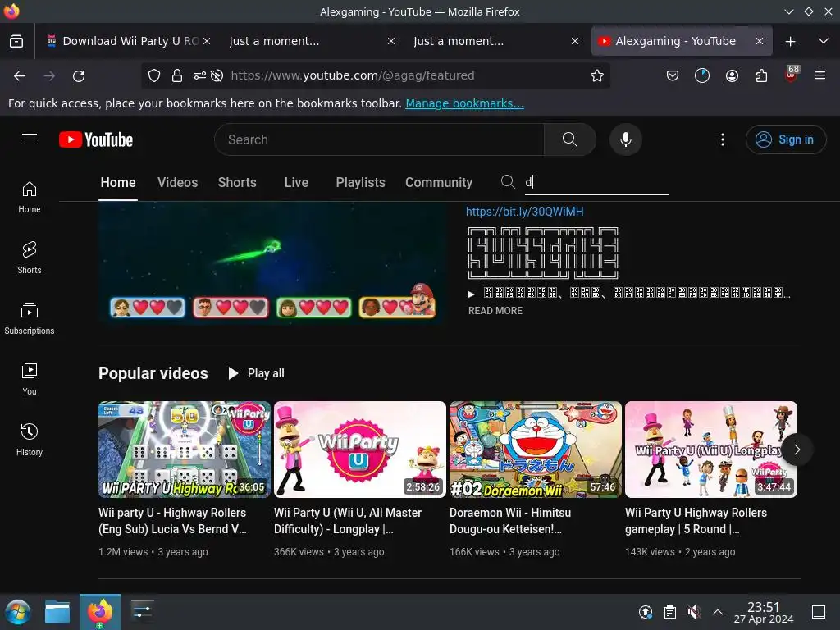
Task: Go to Home in YouTube sidebar
Action: click(30, 197)
